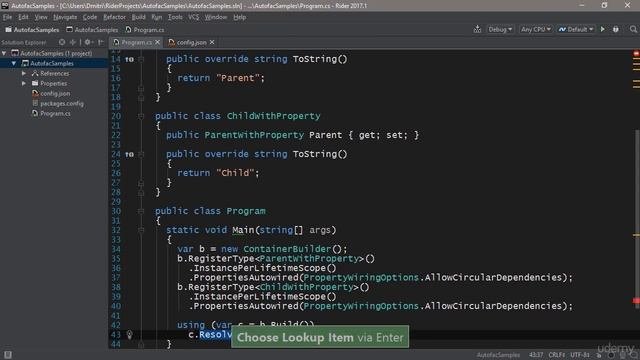Open the Debug configuration dropdown
The image size is (640, 360).
[x=500, y=29]
